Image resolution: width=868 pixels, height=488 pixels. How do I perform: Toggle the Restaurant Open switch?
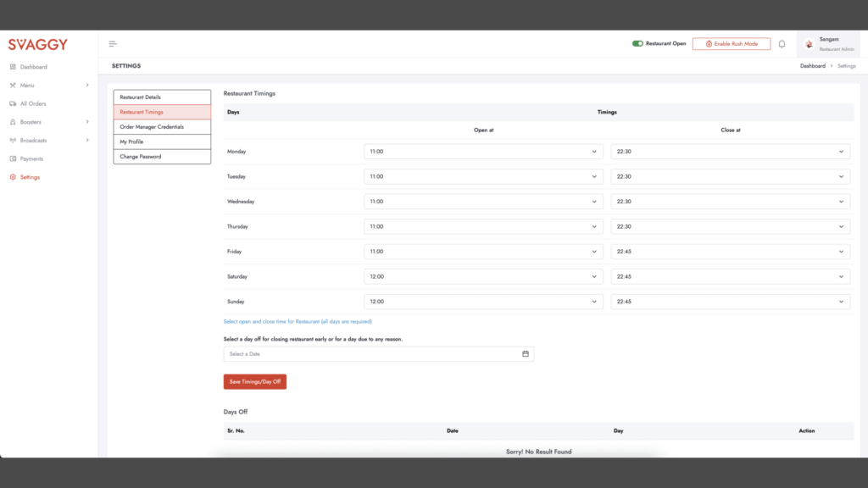tap(637, 43)
